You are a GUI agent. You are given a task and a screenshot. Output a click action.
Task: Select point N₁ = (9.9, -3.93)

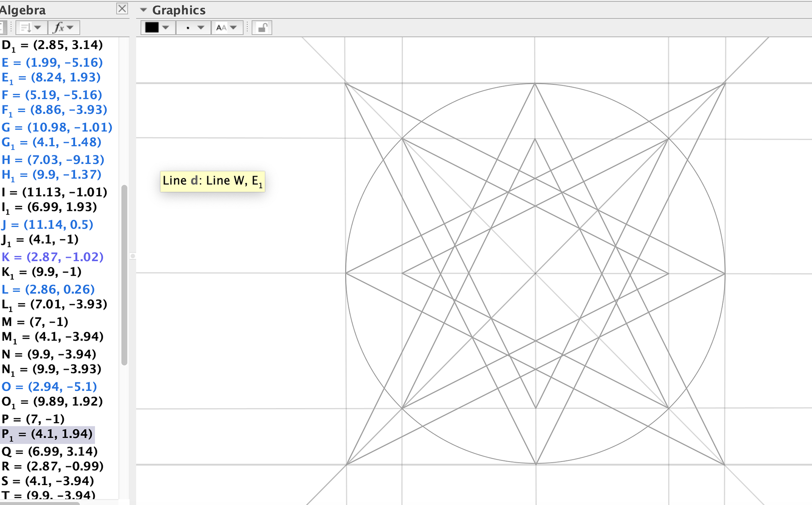tap(51, 370)
